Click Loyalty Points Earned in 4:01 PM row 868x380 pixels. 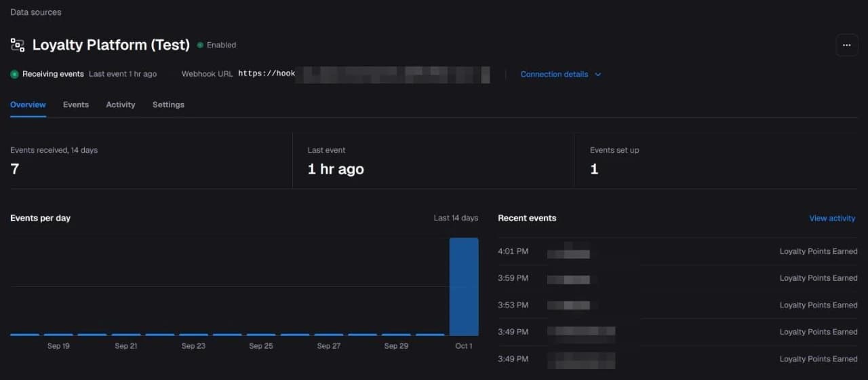pyautogui.click(x=818, y=251)
